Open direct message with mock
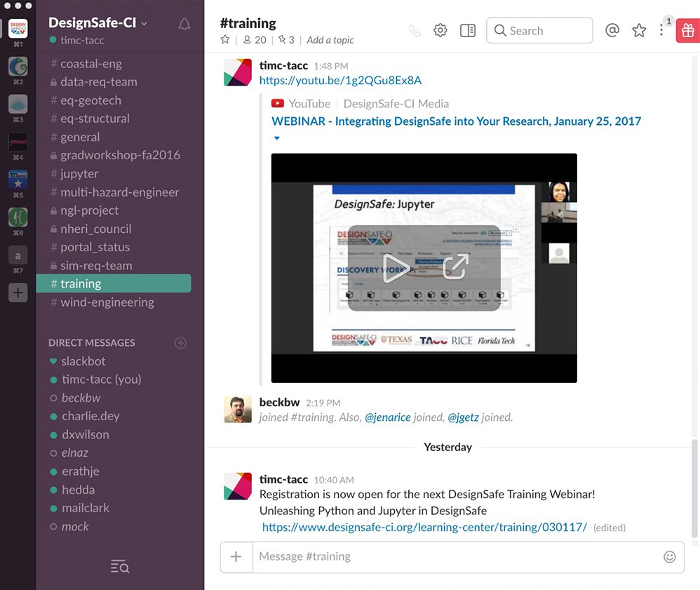Image resolution: width=700 pixels, height=590 pixels. pyautogui.click(x=75, y=527)
